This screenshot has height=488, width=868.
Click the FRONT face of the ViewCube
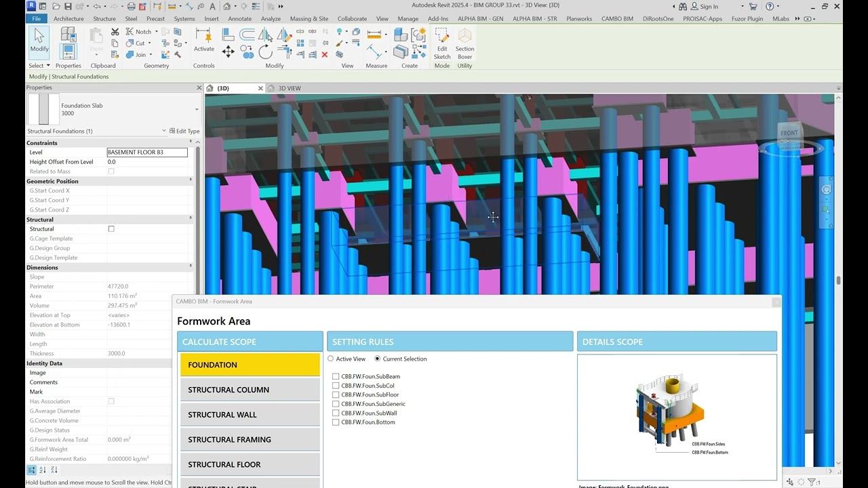(x=789, y=133)
